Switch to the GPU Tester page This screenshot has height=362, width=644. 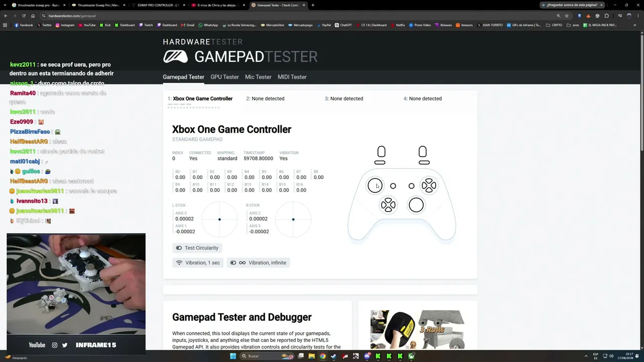tap(224, 77)
